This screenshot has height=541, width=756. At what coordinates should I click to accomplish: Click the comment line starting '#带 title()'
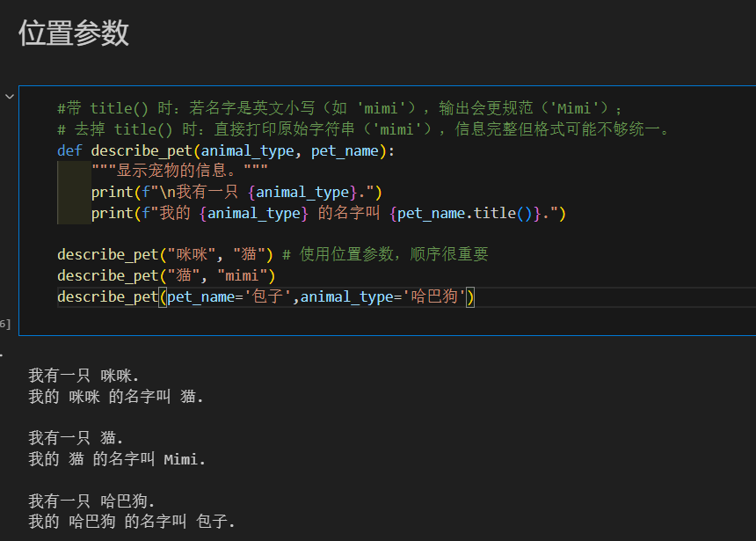[339, 108]
